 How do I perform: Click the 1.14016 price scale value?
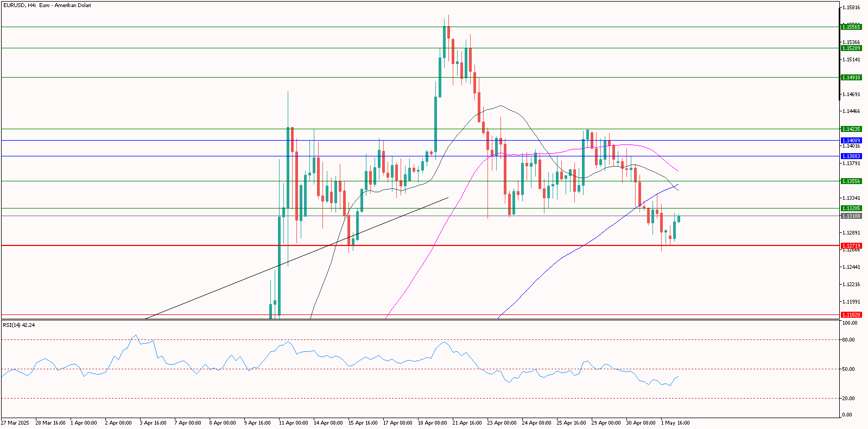click(x=851, y=146)
